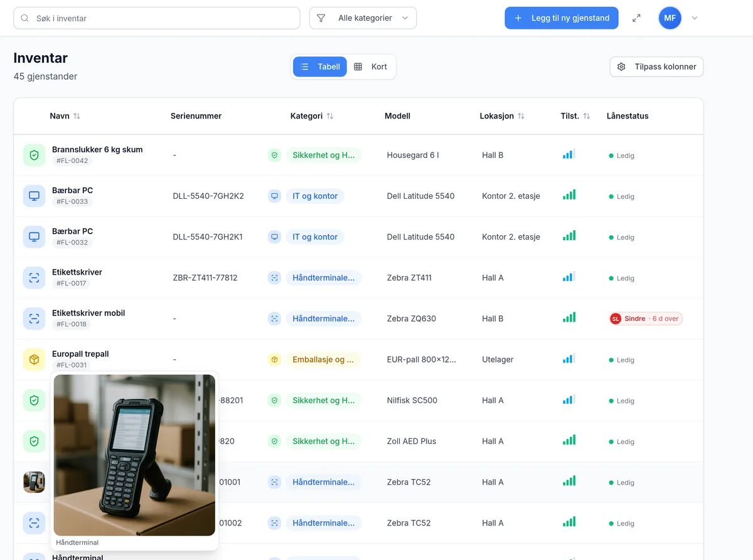The image size is (753, 560).
Task: Click the small handterminal thumbnail in the Zebra TC52 row
Action: tap(34, 482)
